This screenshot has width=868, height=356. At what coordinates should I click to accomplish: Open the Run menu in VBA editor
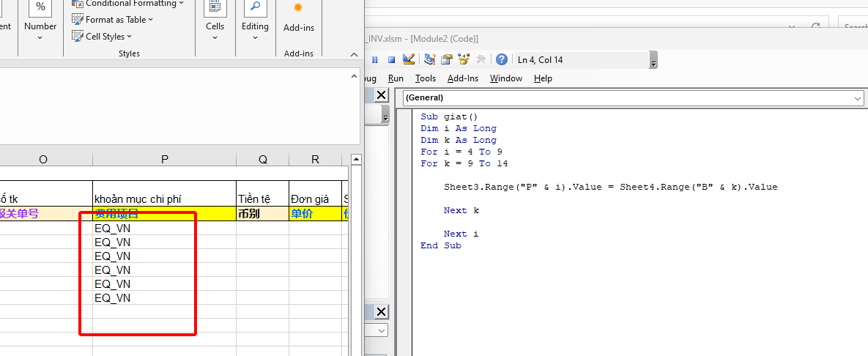point(396,78)
